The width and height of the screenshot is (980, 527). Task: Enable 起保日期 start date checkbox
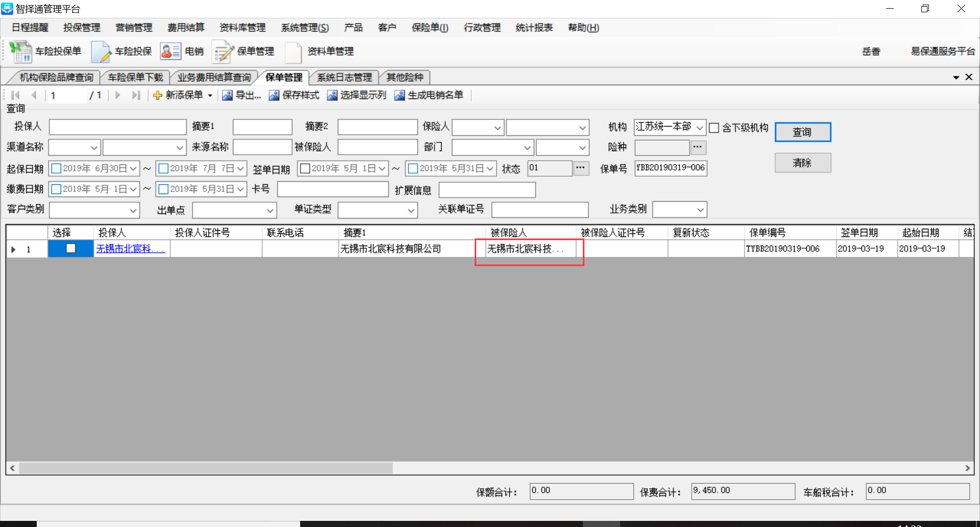pos(57,169)
